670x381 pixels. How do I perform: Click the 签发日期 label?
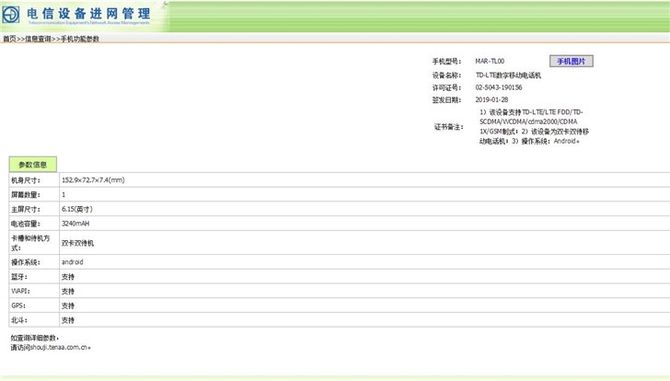(x=447, y=100)
